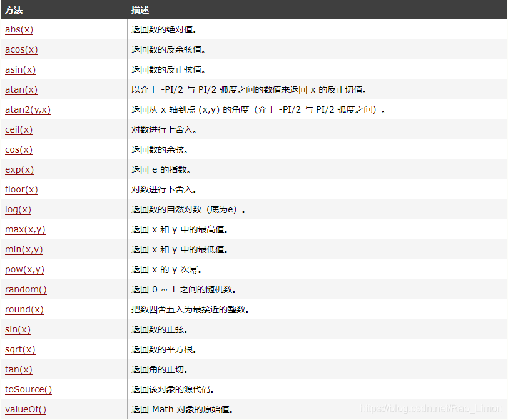The image size is (508, 420).
Task: Click description 把数四舍五入为最接近的整数。
Action: click(190, 309)
